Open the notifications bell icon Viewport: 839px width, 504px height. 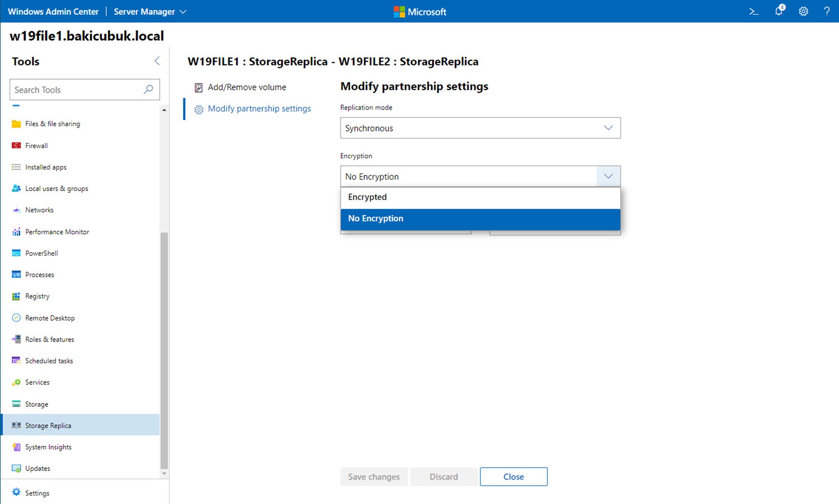pyautogui.click(x=779, y=11)
